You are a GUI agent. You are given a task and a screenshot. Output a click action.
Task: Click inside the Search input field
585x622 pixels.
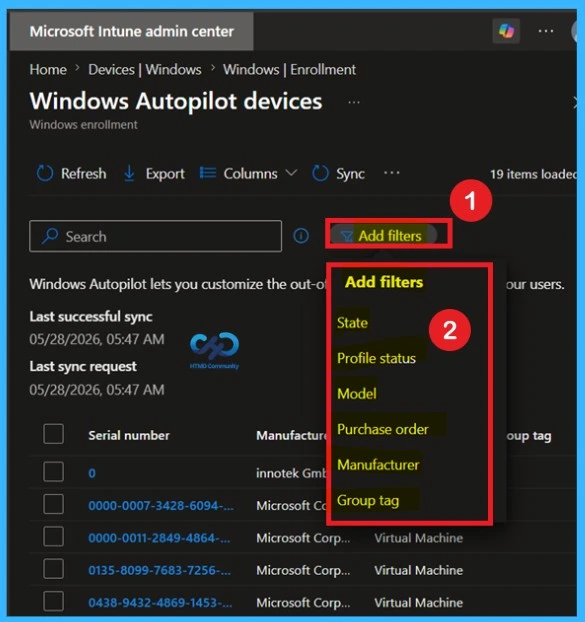tap(155, 236)
